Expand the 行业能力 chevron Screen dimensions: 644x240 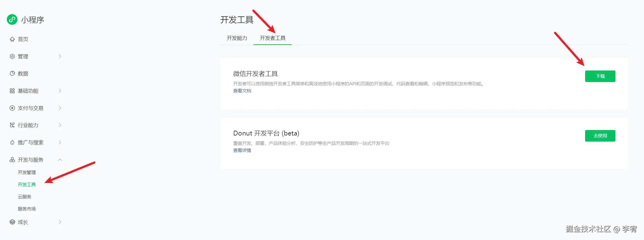pos(60,125)
